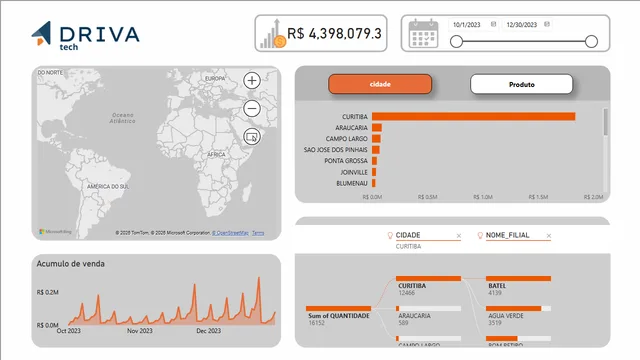Click lightbulb icon beside CIDADE

coord(390,235)
